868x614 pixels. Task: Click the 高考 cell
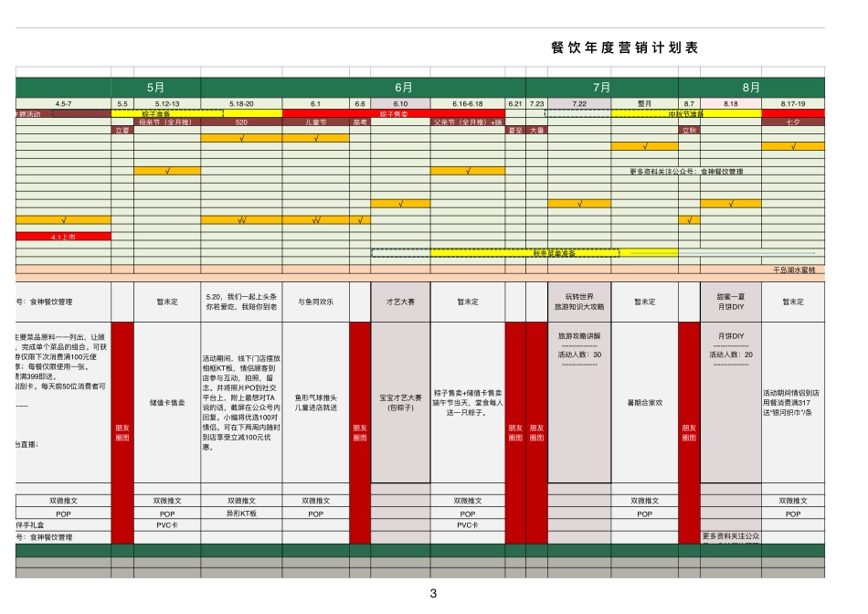[360, 122]
